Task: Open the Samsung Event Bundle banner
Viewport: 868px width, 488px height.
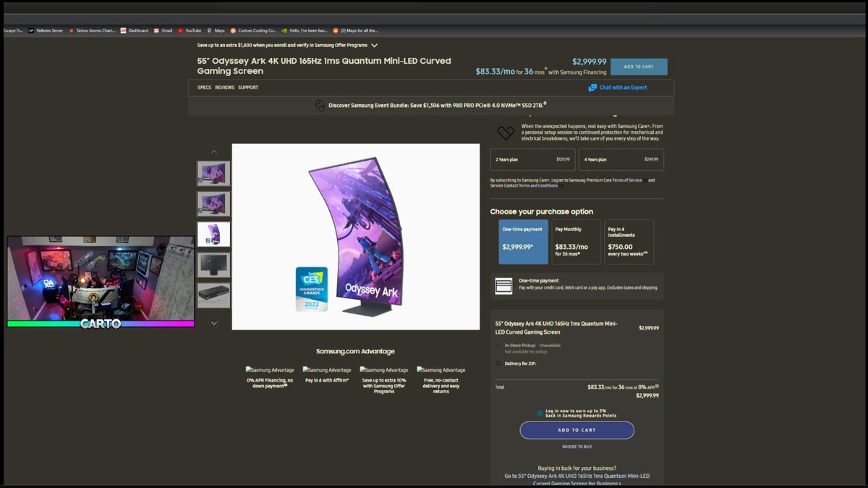Action: pyautogui.click(x=431, y=106)
